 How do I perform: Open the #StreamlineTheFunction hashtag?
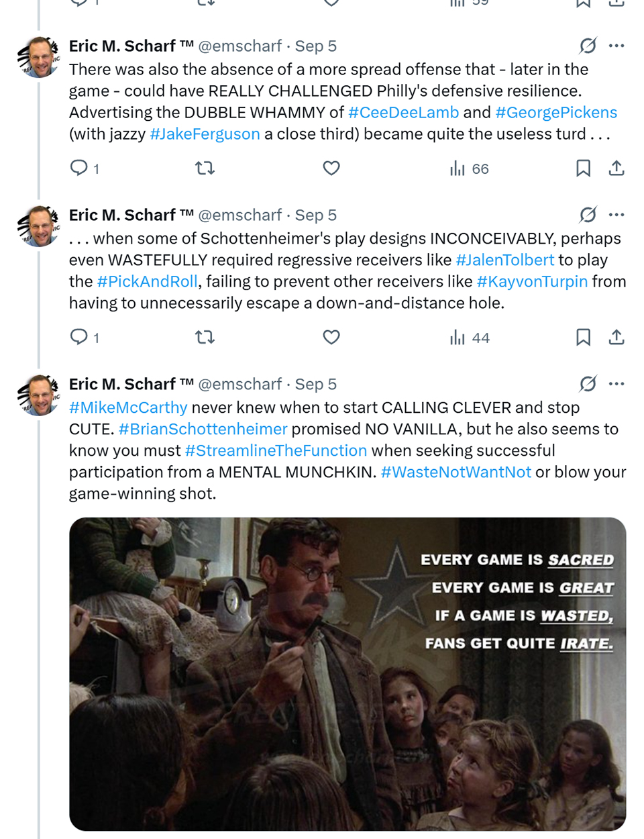click(x=276, y=450)
